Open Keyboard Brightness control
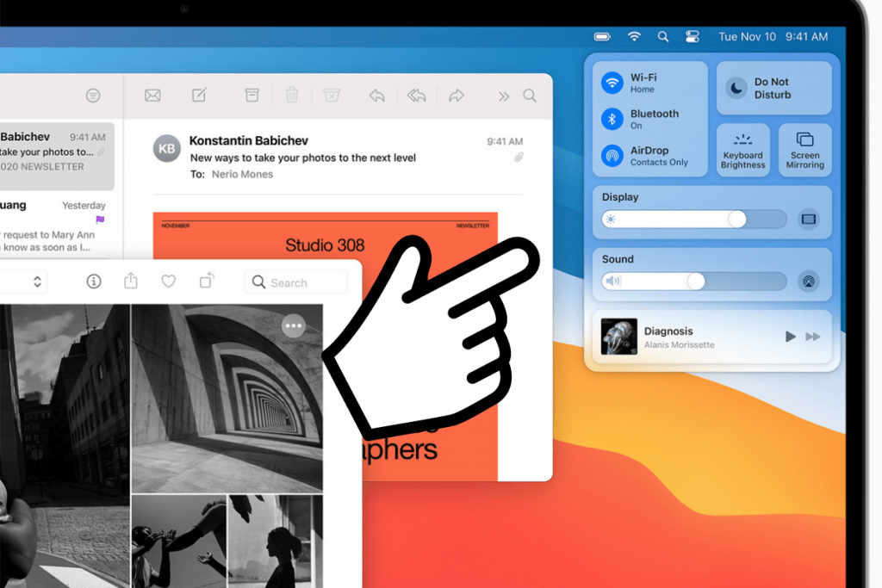The width and height of the screenshot is (882, 588). (x=743, y=150)
